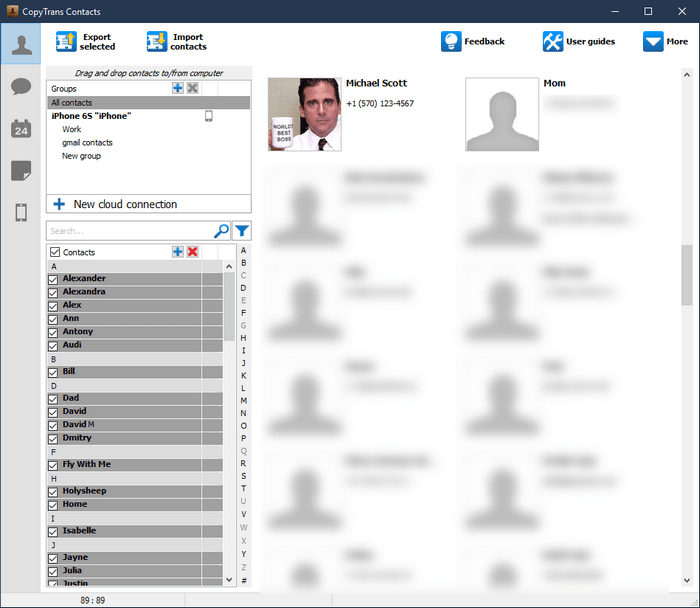700x608 pixels.
Task: Open the contact filter funnel icon
Action: [x=242, y=231]
